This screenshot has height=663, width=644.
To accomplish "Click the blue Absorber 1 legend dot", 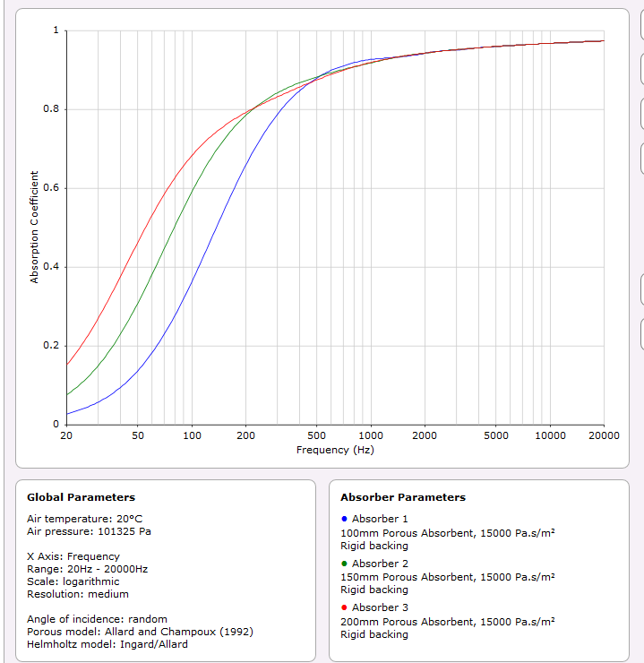I will (344, 520).
